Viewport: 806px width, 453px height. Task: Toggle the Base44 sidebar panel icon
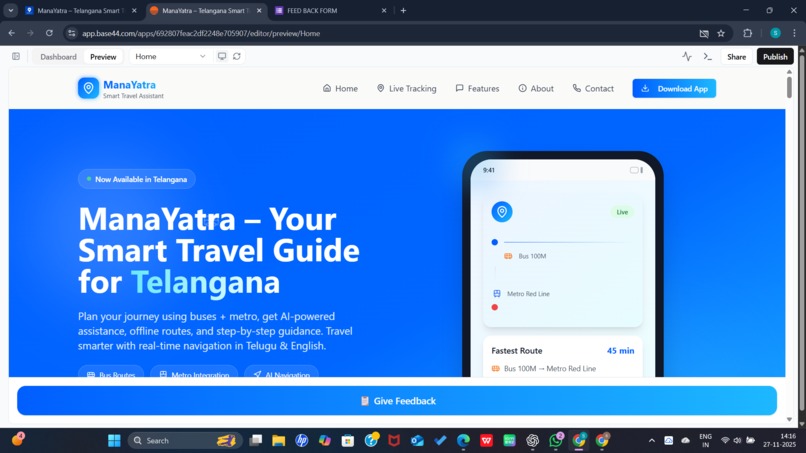(16, 56)
